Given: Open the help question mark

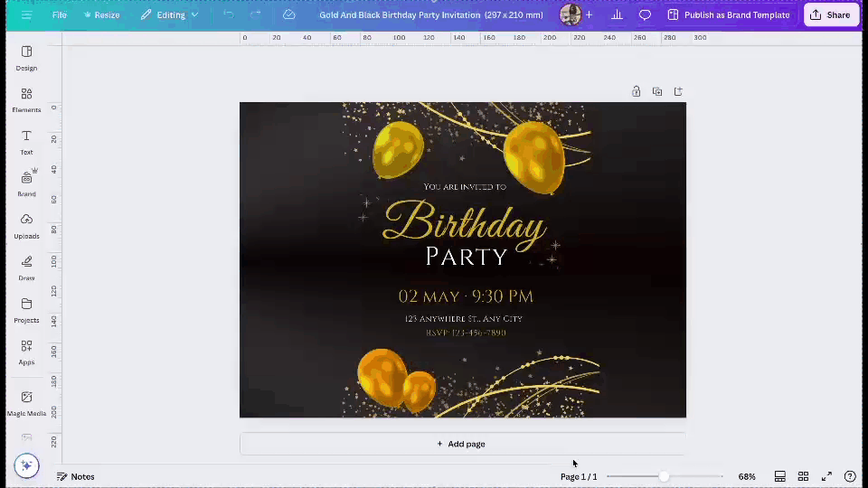Looking at the screenshot, I should click(x=850, y=476).
